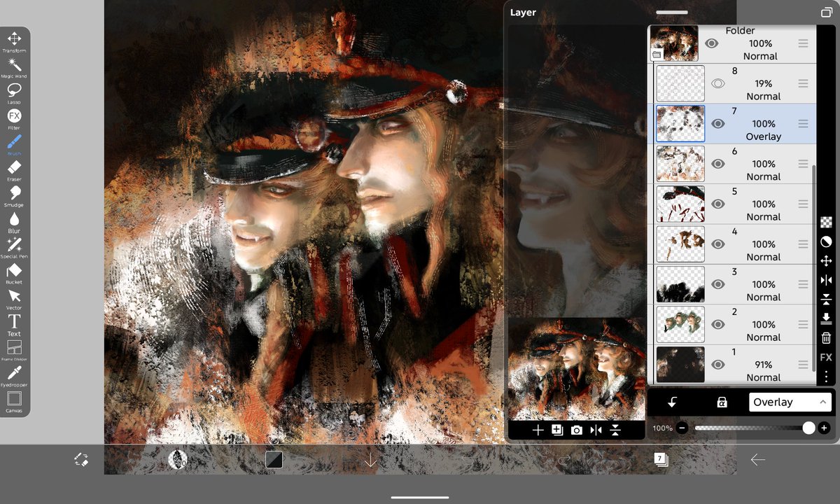This screenshot has height=504, width=840.
Task: Hide layer 7 with its eye icon
Action: (x=717, y=124)
